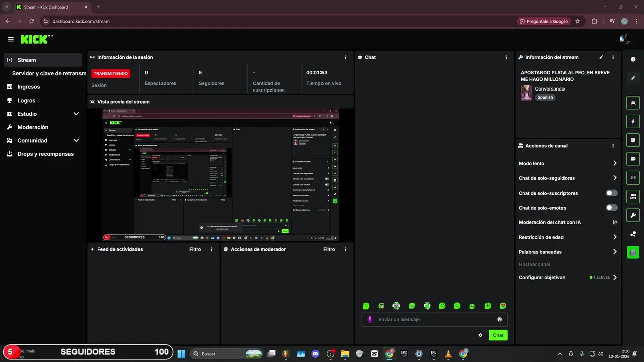Click the broadcast signal sidebar widget icon

coord(633,177)
